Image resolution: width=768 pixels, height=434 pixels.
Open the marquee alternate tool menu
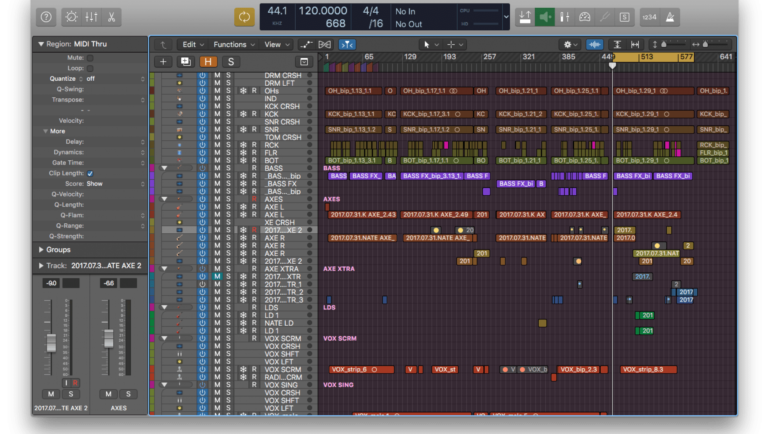(455, 45)
